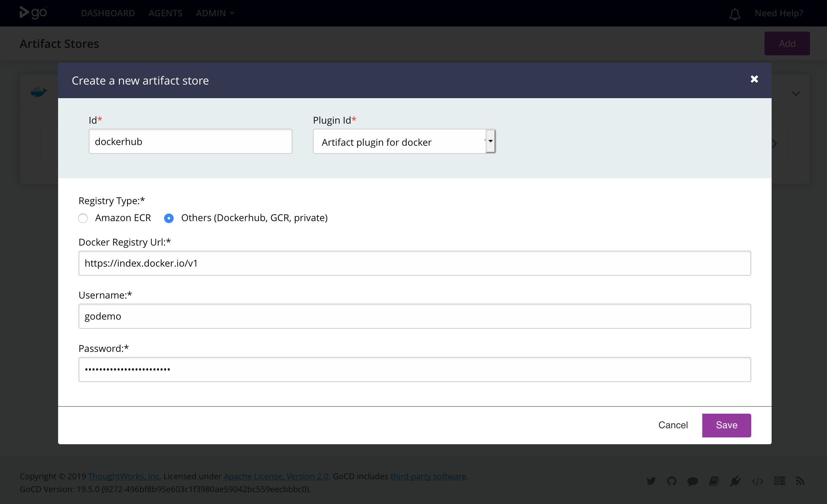The image size is (827, 504).
Task: Open the plugins page via plug icon
Action: [x=735, y=481]
